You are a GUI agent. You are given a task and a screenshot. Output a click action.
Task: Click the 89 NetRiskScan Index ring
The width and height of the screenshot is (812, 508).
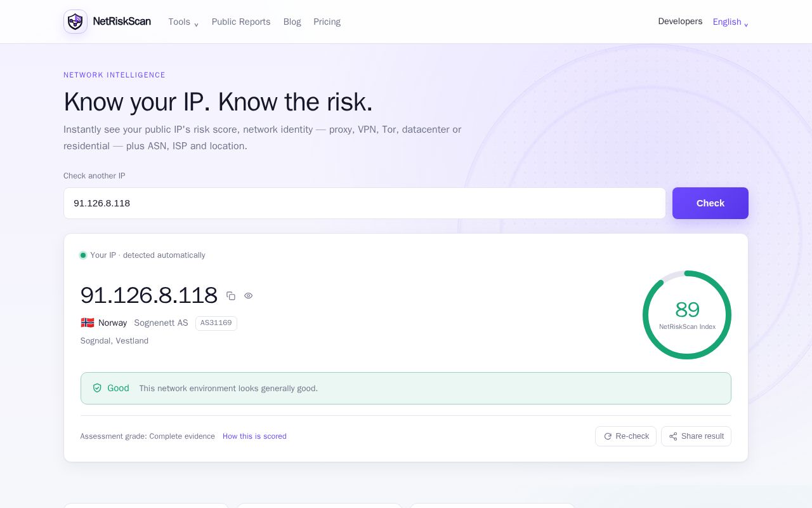[x=687, y=315]
